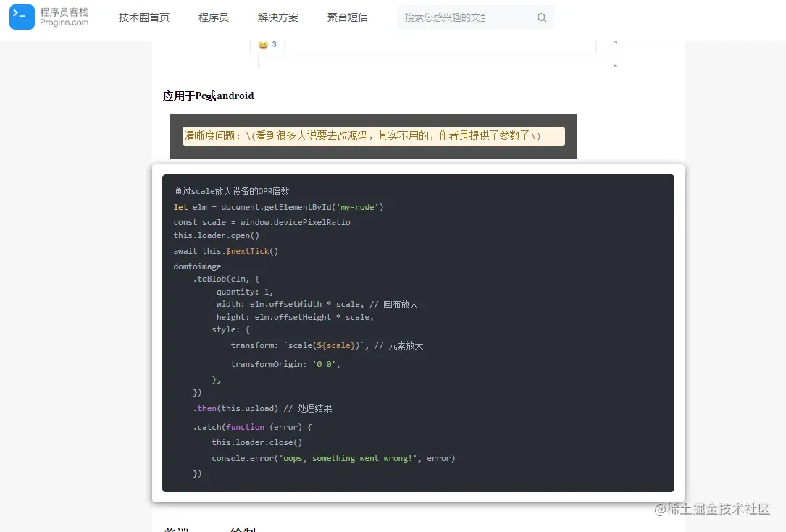Click the quantity: 1, code line

click(x=245, y=292)
